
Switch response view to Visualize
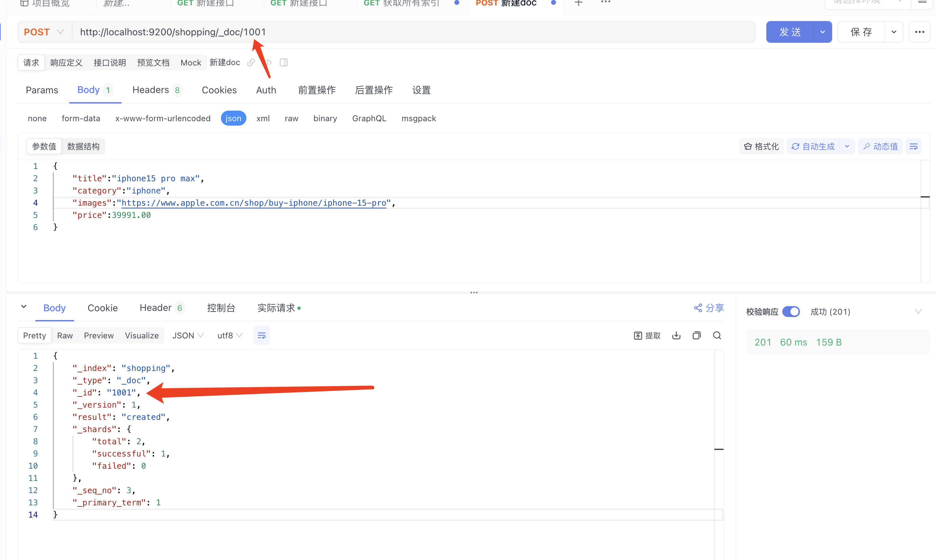pos(142,335)
